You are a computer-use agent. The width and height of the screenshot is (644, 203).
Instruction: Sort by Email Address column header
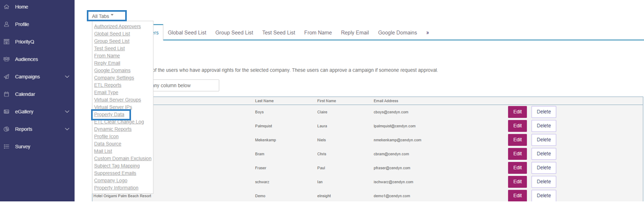click(x=386, y=101)
